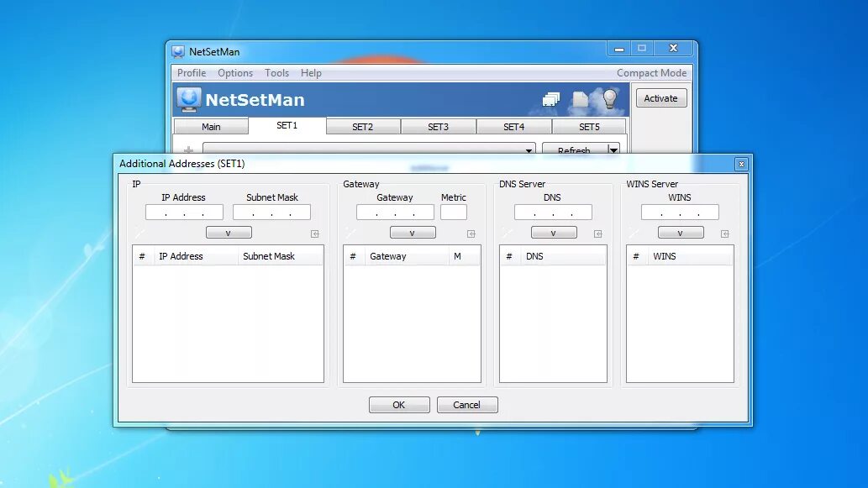Image resolution: width=868 pixels, height=488 pixels.
Task: Click the Subnet Mask column header in list
Action: (x=280, y=256)
